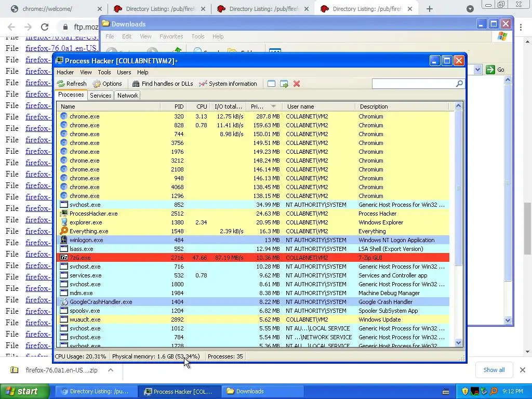Click Physical memory status bar entry

tap(156, 356)
